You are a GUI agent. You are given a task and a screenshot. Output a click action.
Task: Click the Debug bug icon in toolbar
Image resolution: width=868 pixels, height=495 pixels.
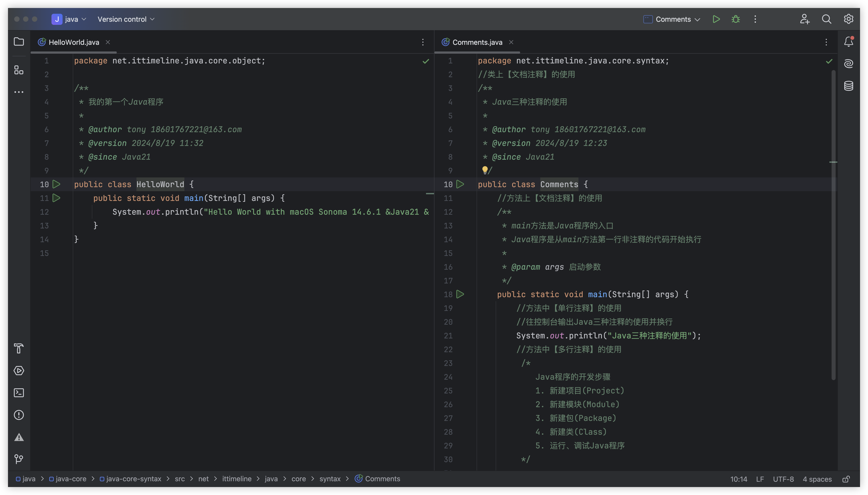(736, 19)
